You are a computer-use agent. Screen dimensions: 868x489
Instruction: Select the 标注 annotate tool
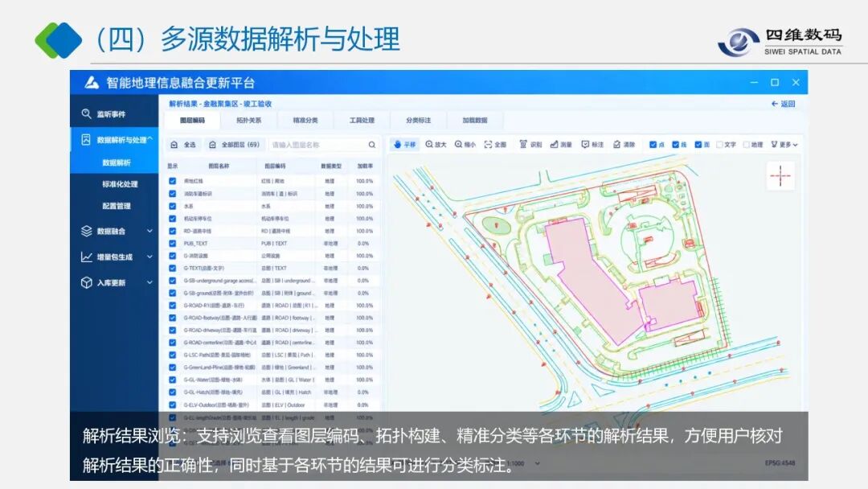point(592,145)
